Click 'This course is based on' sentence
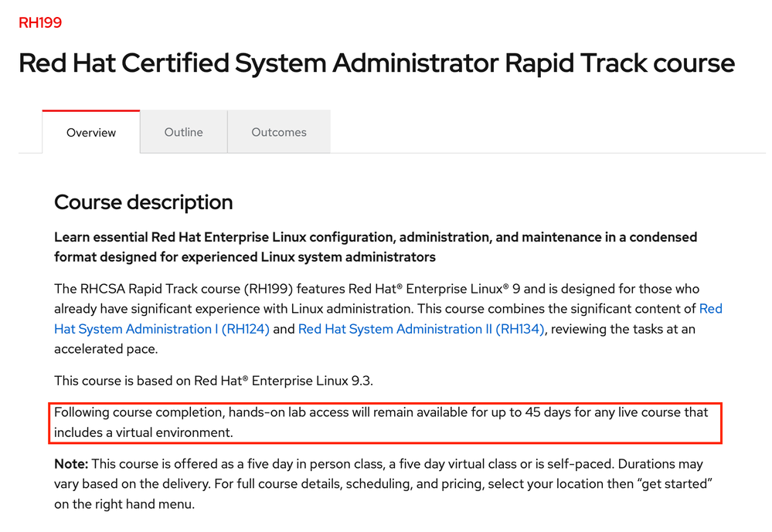This screenshot has height=532, width=772. [214, 380]
